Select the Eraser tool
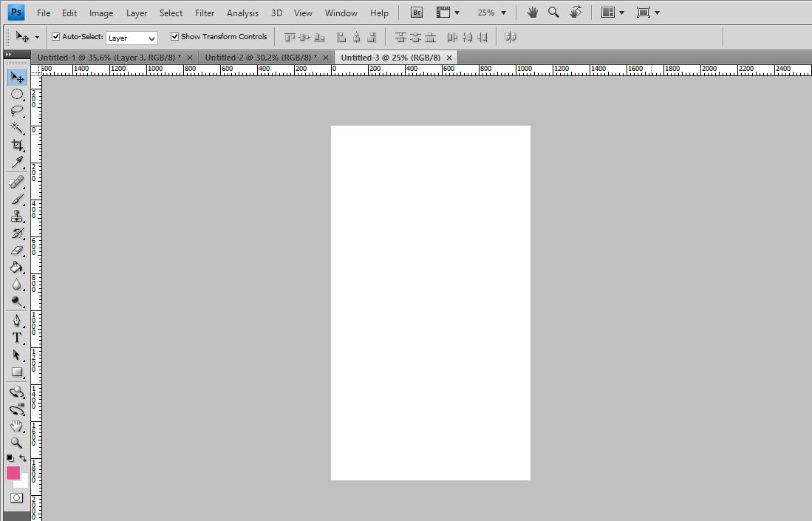 (x=17, y=251)
